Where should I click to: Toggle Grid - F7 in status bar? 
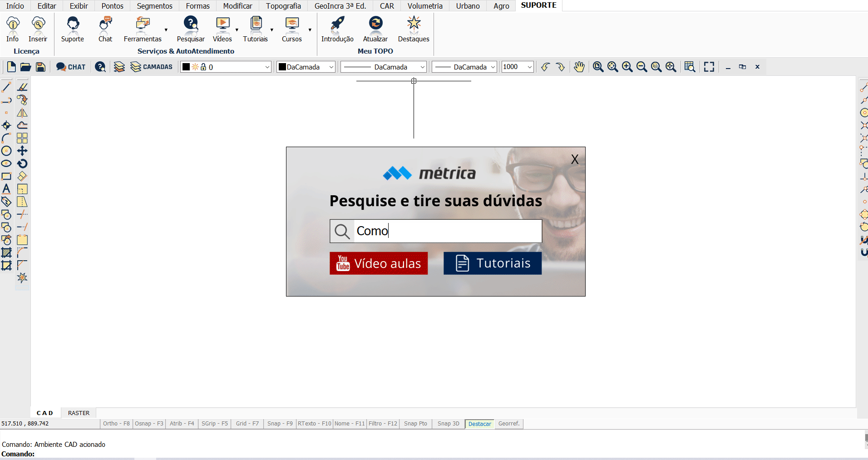(x=247, y=424)
